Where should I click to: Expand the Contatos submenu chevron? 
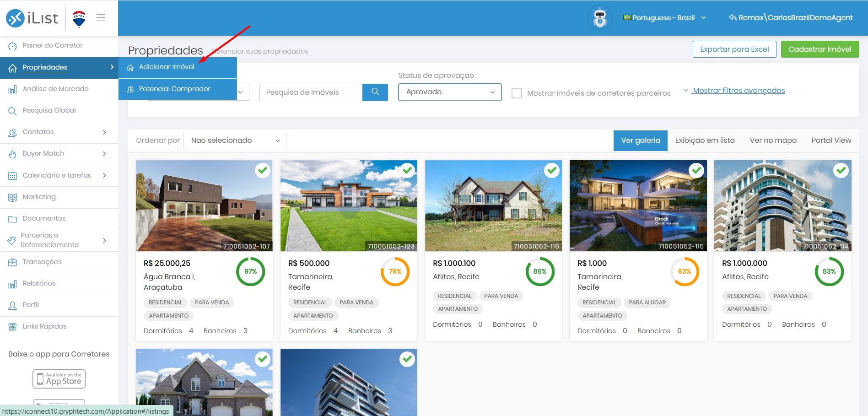tap(104, 132)
